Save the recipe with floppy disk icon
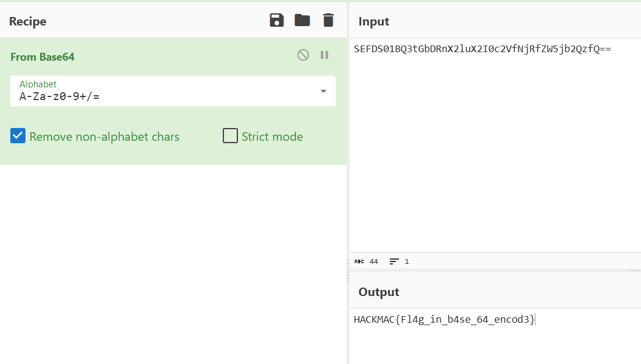 click(277, 21)
